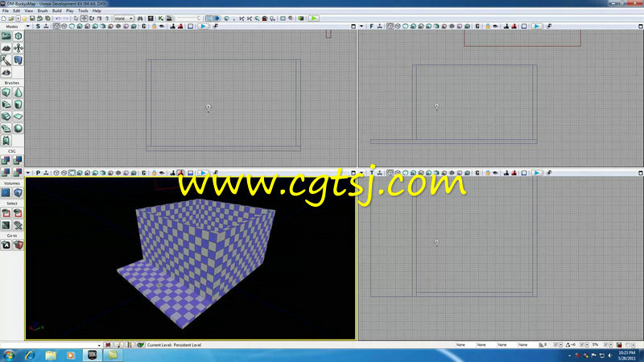This screenshot has width=644, height=362.
Task: Toggle game view G in front viewport
Action: 477,27
